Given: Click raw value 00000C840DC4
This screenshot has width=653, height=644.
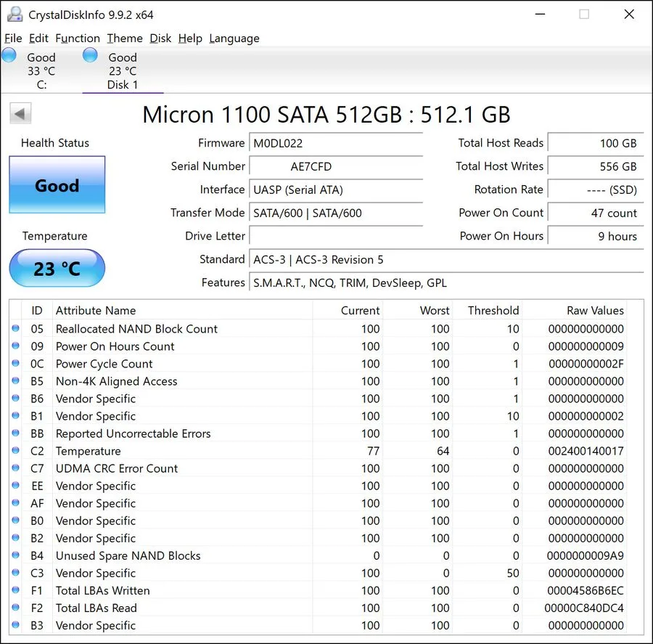Looking at the screenshot, I should tap(584, 608).
